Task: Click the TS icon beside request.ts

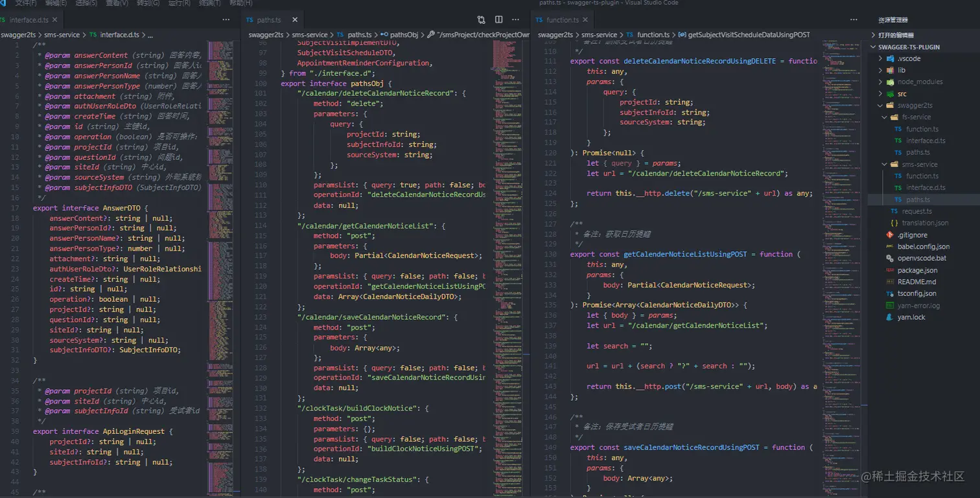Action: [x=896, y=211]
